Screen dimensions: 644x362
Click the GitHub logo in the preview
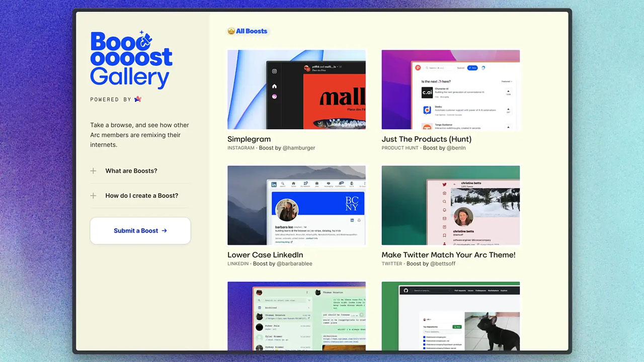click(405, 290)
